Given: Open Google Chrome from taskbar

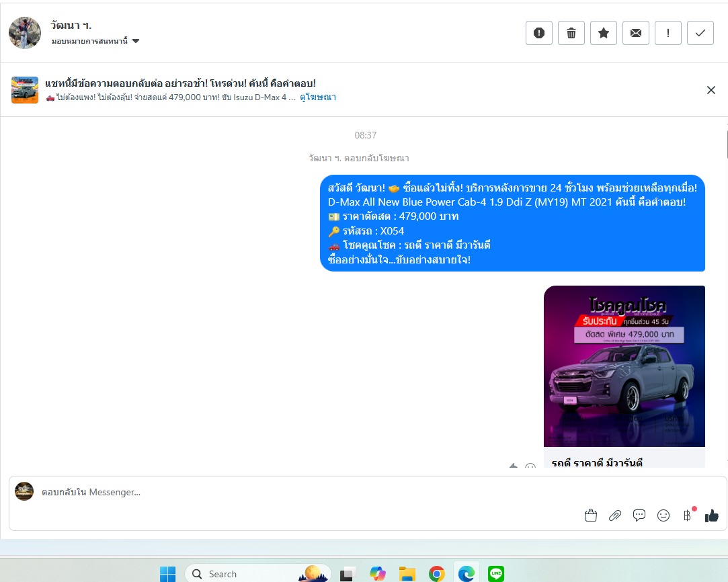Looking at the screenshot, I should coord(437,574).
